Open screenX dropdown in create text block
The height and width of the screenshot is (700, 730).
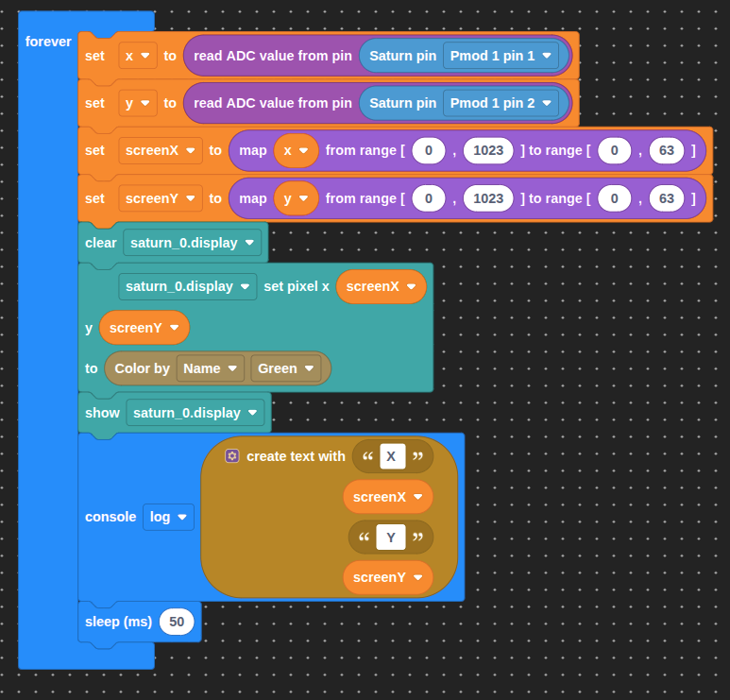(388, 497)
